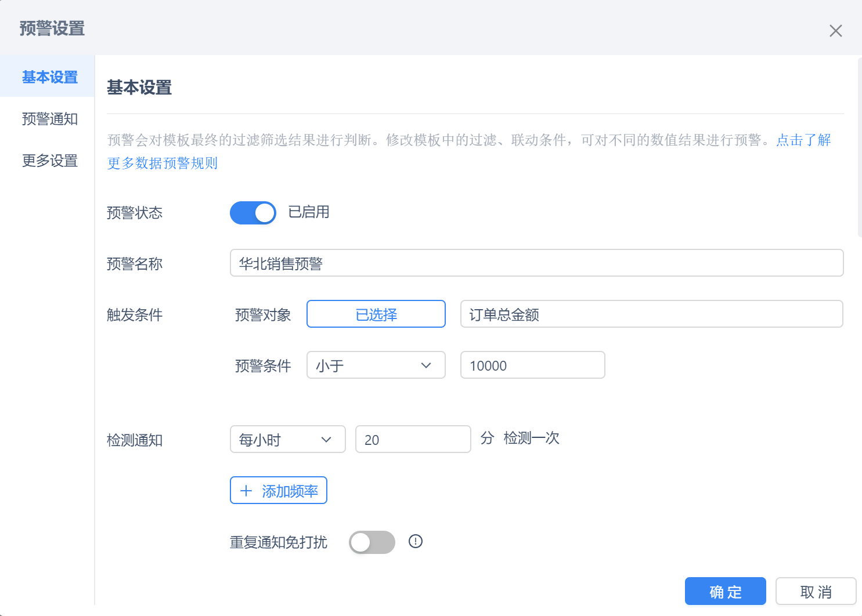Expand the 每小时 frequency dropdown
The height and width of the screenshot is (616, 862).
pos(287,440)
